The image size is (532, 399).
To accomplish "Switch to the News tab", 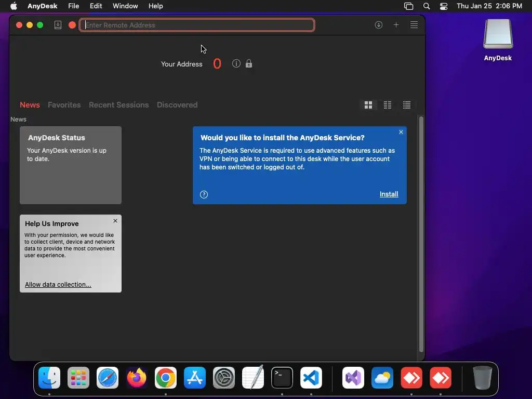I will pos(30,105).
